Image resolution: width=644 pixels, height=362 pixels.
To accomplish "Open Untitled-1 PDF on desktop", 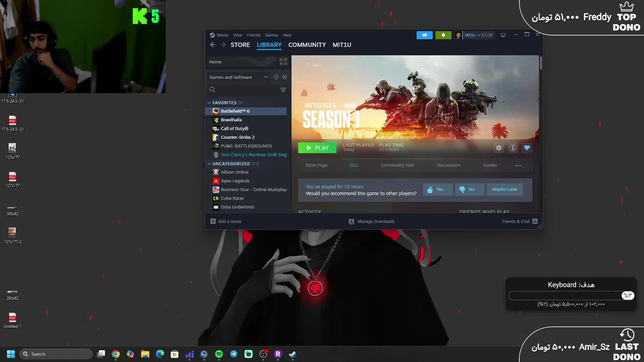I will (x=13, y=320).
